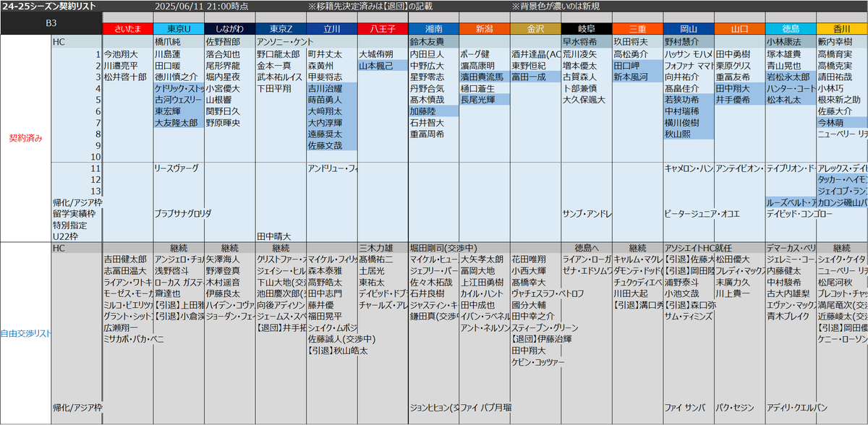Select the さいたま team header cell

pos(127,29)
